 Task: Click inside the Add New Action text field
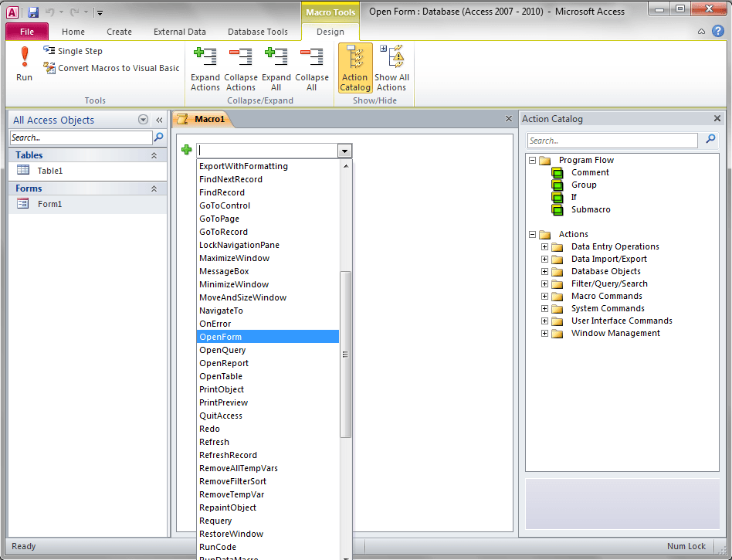tap(267, 151)
